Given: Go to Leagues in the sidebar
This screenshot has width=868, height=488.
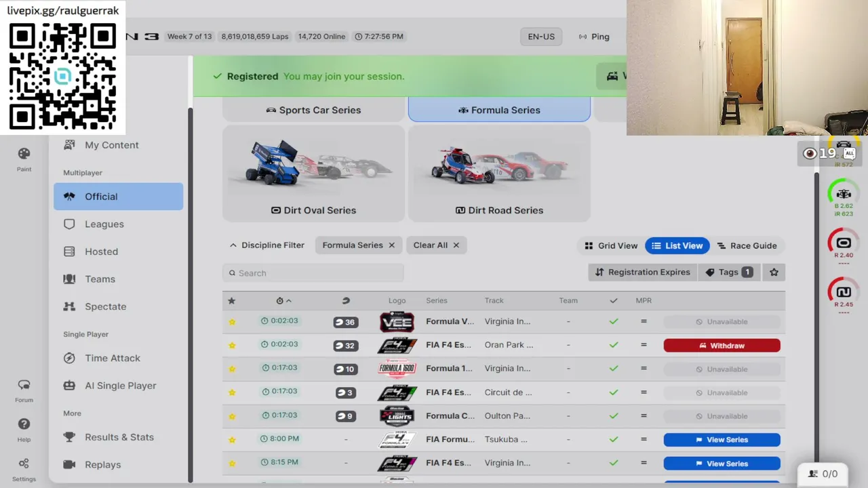Looking at the screenshot, I should (x=119, y=224).
